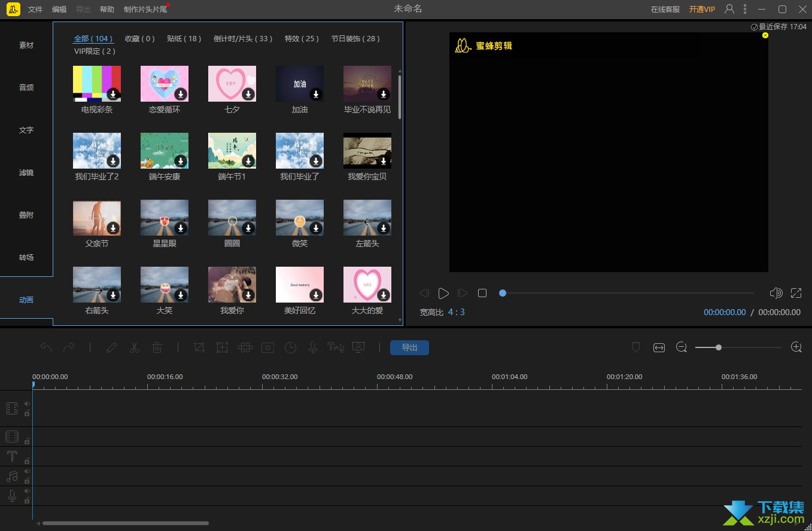The height and width of the screenshot is (531, 812).
Task: Click the timeline zoom slider handle
Action: (719, 347)
